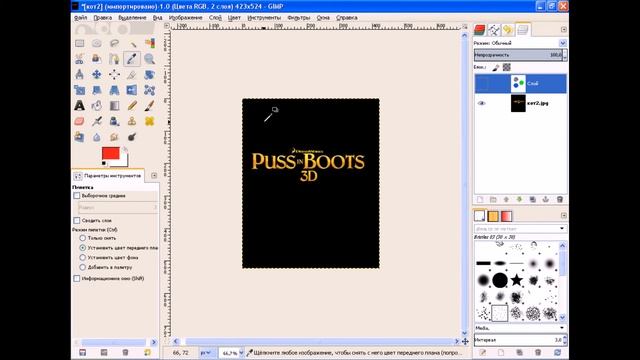Select the Eraser tool

(79, 121)
